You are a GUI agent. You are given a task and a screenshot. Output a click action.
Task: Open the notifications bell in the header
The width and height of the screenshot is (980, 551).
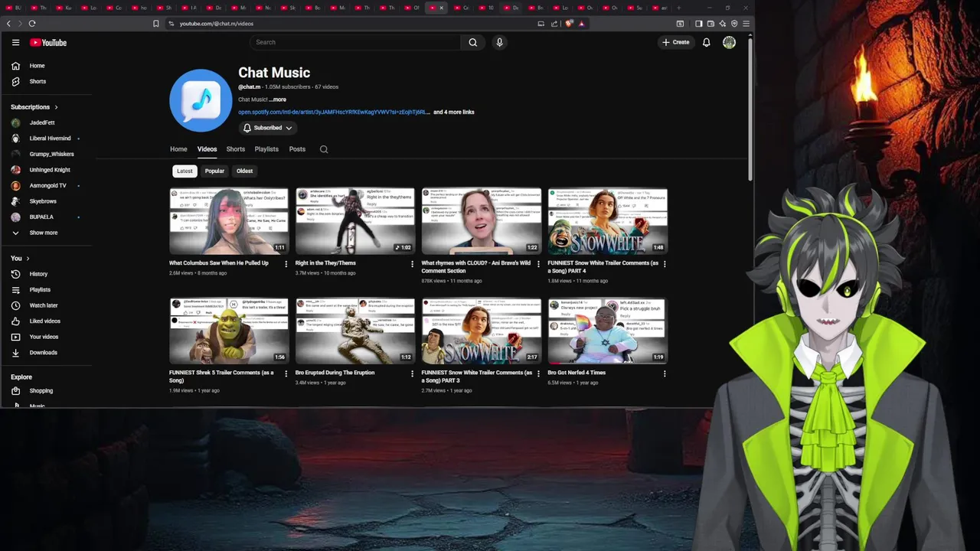pyautogui.click(x=707, y=42)
